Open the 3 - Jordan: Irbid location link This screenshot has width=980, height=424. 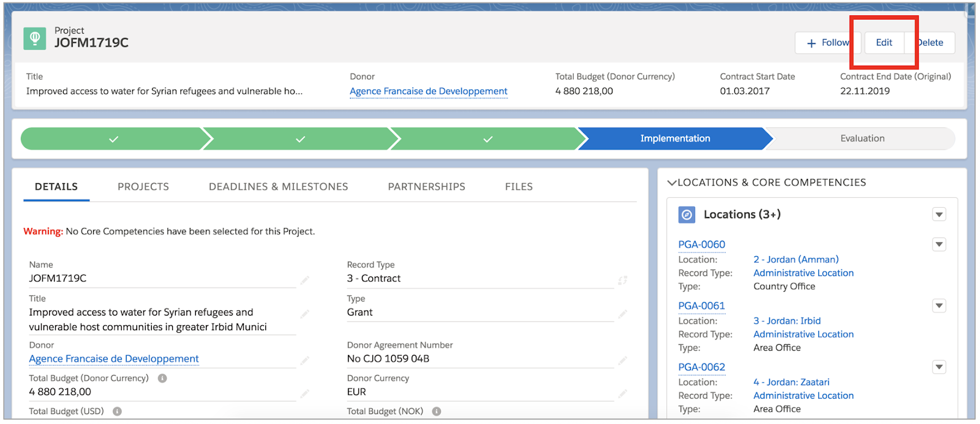coord(787,320)
